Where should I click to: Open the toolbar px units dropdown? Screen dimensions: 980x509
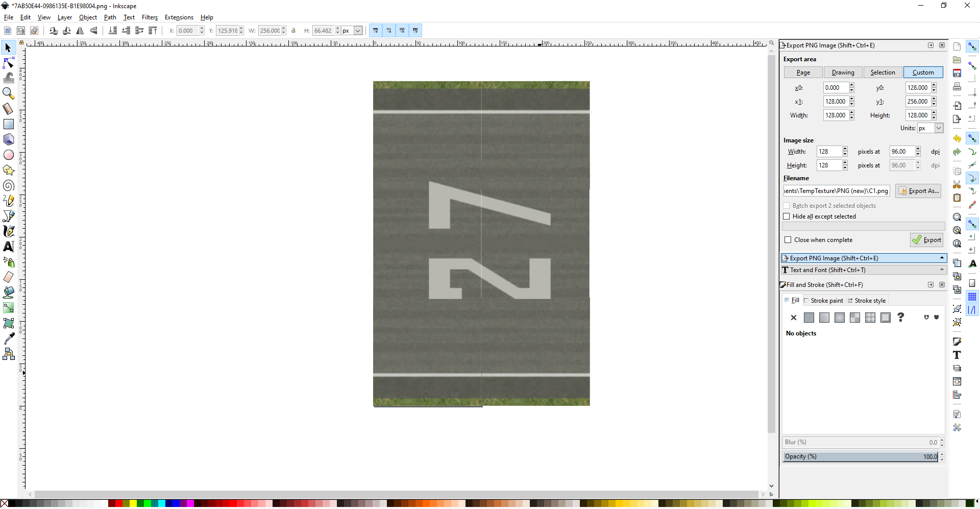pos(352,31)
